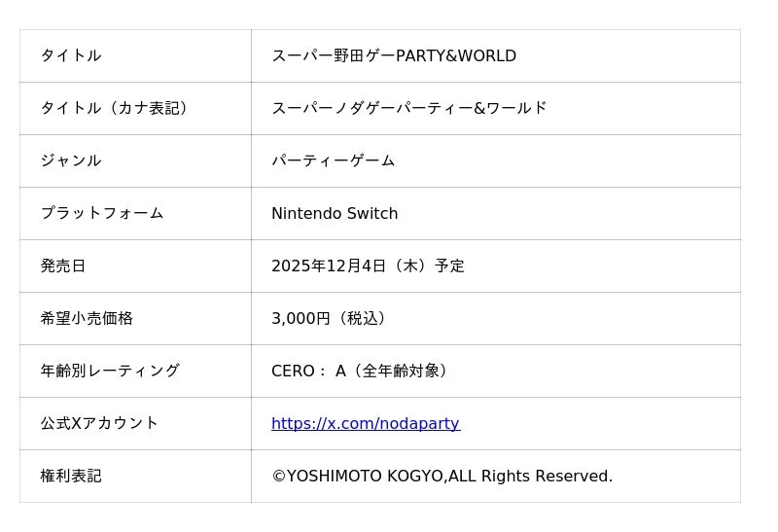778x532 pixels.
Task: Click the 発売日 label cell
Action: [63, 266]
